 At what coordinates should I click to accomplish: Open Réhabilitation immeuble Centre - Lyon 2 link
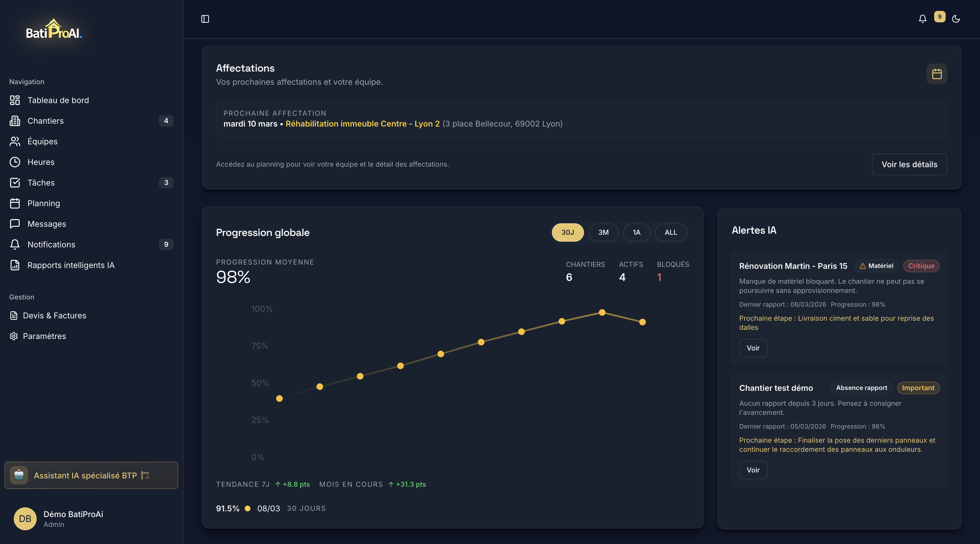click(x=362, y=124)
